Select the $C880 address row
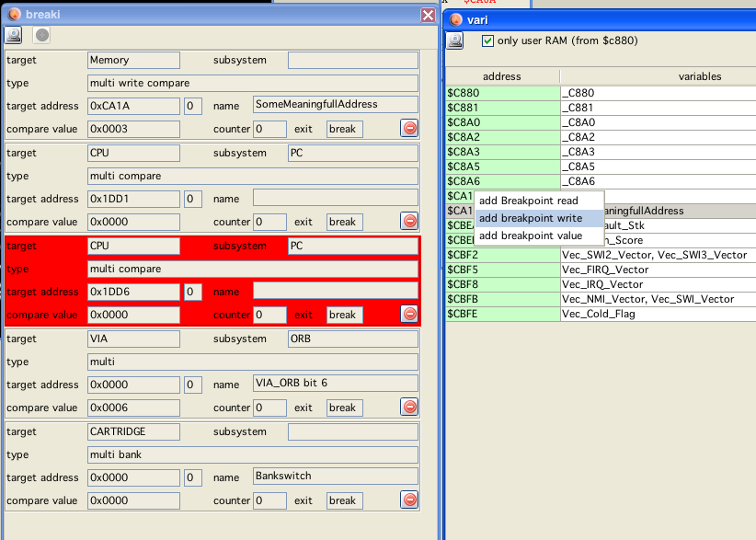The height and width of the screenshot is (540, 756). coord(502,93)
